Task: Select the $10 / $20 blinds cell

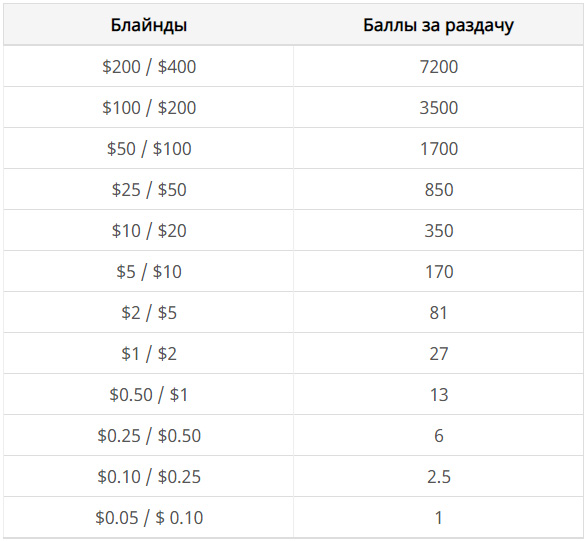Action: 149,230
